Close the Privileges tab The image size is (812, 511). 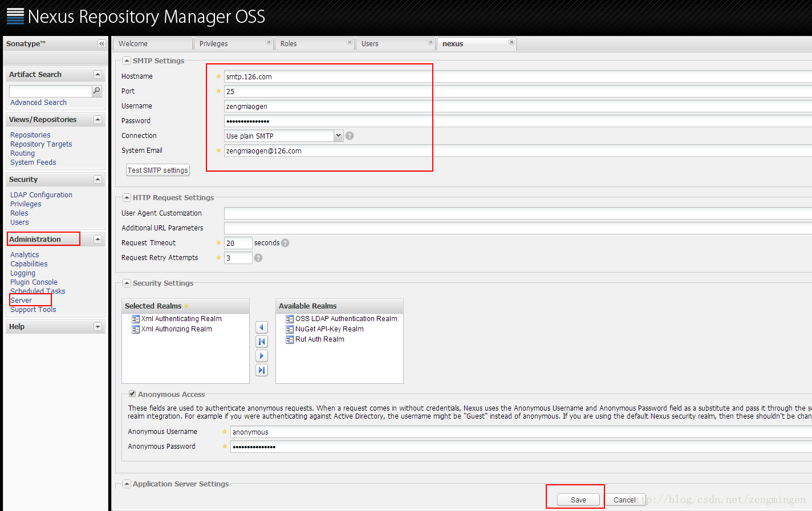269,42
